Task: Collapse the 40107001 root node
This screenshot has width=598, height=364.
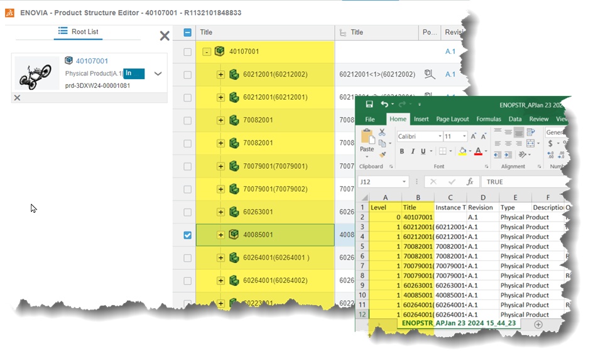Action: click(x=206, y=51)
